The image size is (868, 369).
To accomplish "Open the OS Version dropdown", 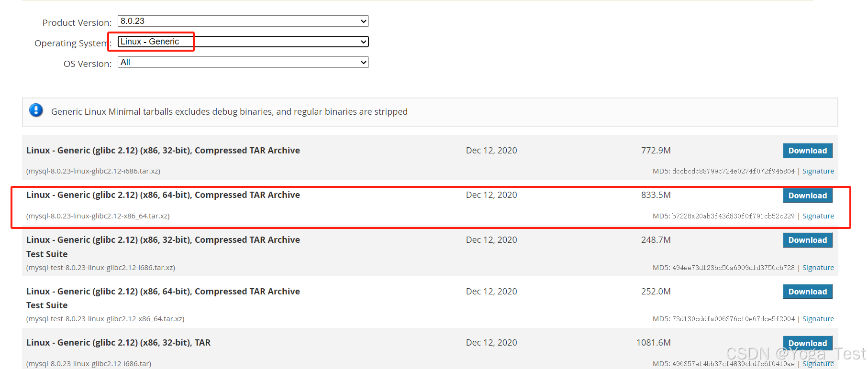I will (243, 62).
